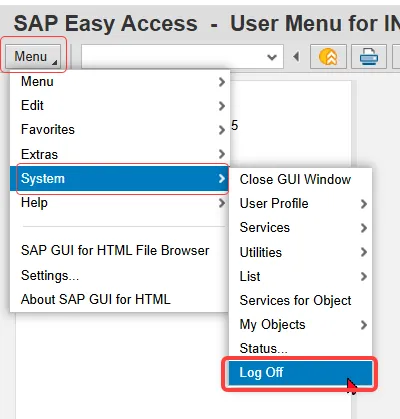
Task: Open the Edit submenu
Action: pos(120,106)
